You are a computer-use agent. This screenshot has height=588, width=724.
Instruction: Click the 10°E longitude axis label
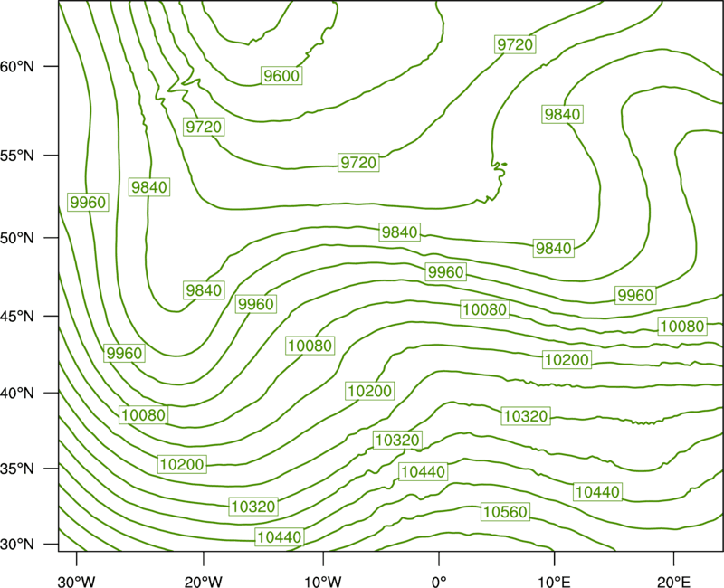[554, 582]
